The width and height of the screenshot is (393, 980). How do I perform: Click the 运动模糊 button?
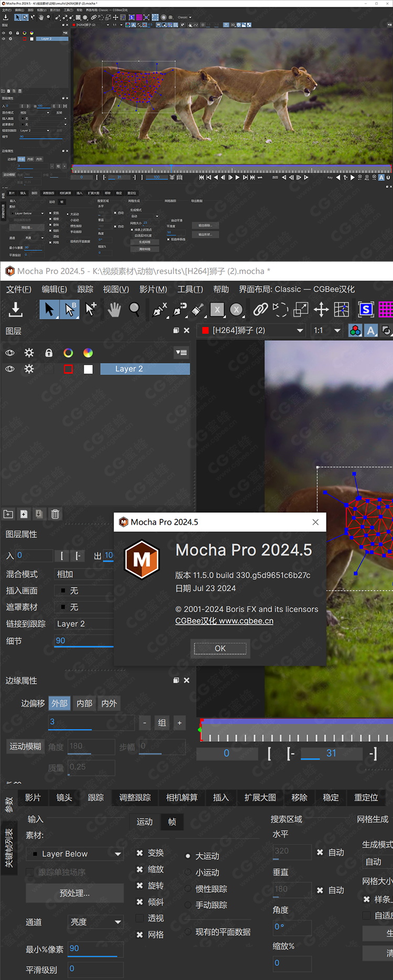tap(25, 747)
